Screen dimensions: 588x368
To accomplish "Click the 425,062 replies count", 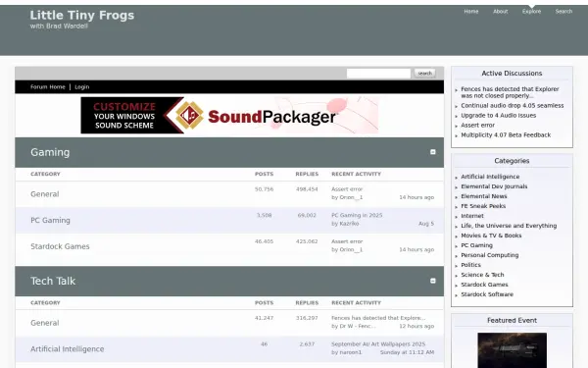I will (x=307, y=241).
